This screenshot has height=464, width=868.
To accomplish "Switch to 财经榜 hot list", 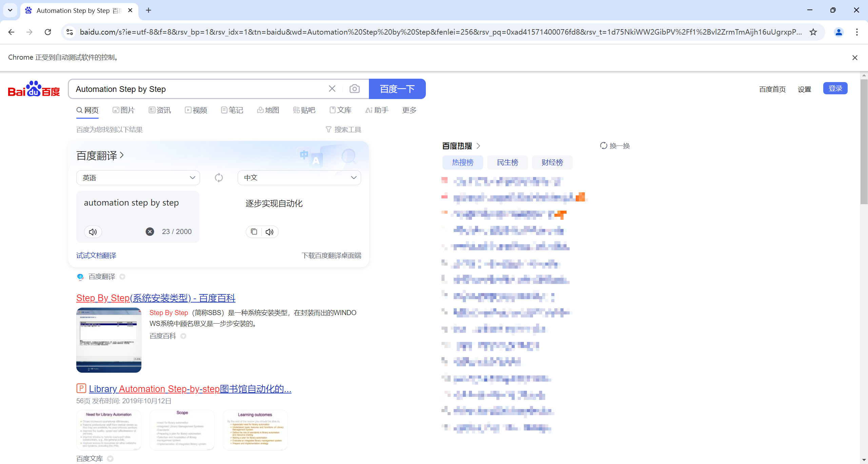I will 552,162.
